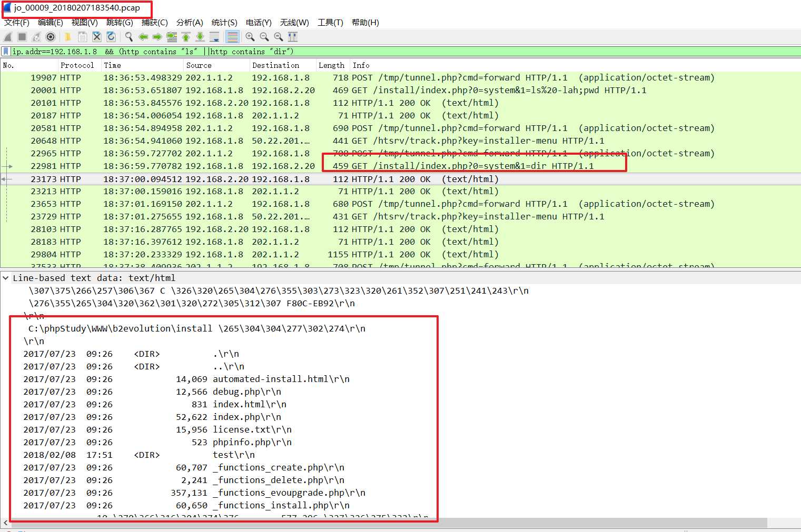Sort by the Protocol column header
The width and height of the screenshot is (801, 532).
pos(80,65)
